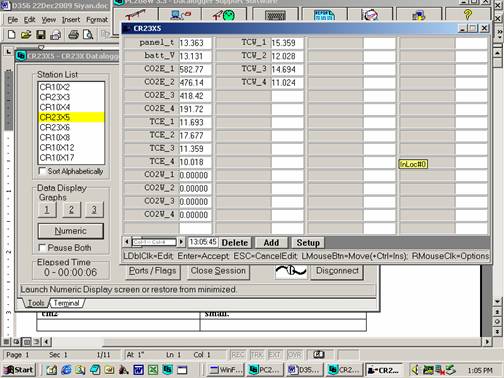Open the PC208W Connect computer icon
Screen dimensions: 504x378
(180, 14)
